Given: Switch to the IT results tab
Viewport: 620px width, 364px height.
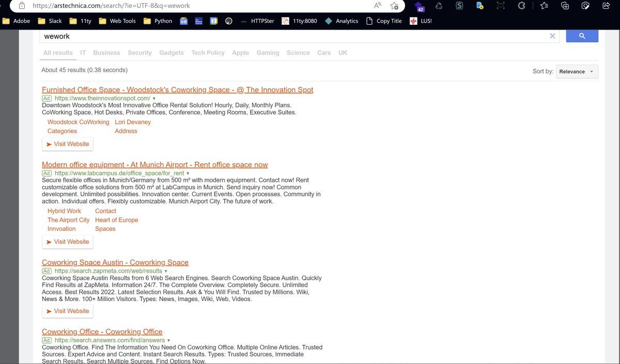Looking at the screenshot, I should click(83, 53).
